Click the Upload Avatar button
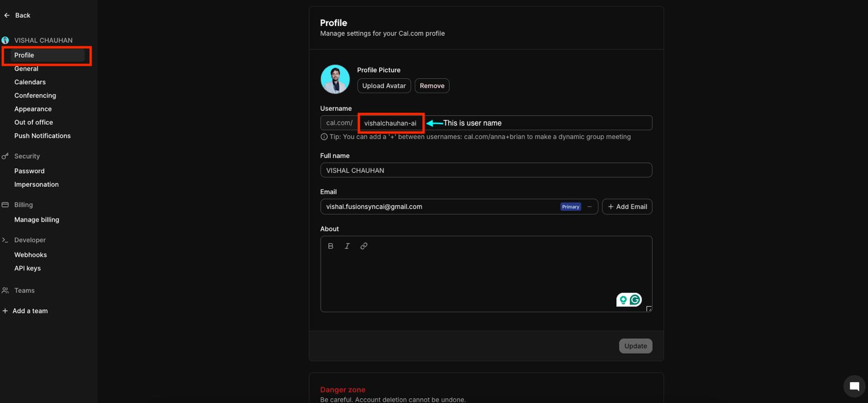This screenshot has height=403, width=868. point(384,86)
